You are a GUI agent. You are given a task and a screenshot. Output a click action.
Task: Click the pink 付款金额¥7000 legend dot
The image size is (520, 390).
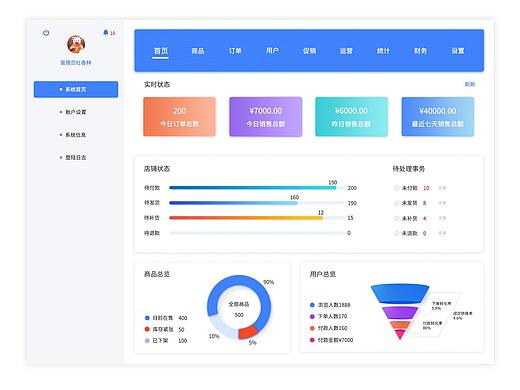point(312,340)
